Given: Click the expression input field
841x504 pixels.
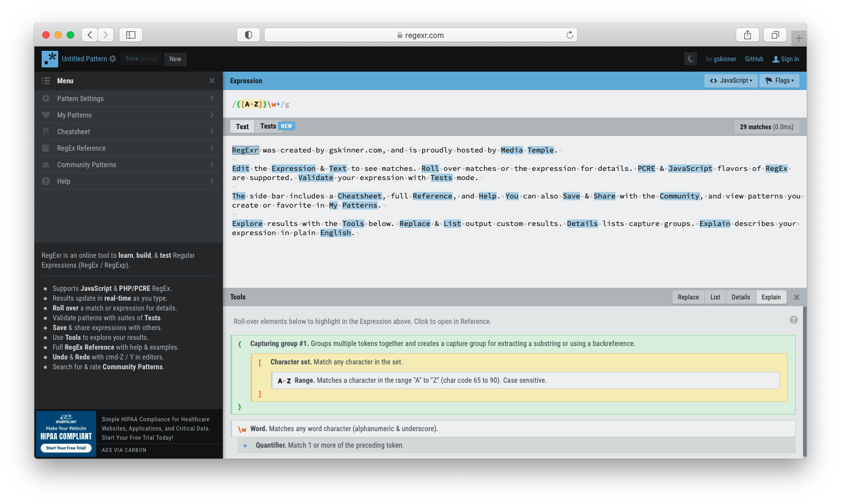Looking at the screenshot, I should 515,104.
